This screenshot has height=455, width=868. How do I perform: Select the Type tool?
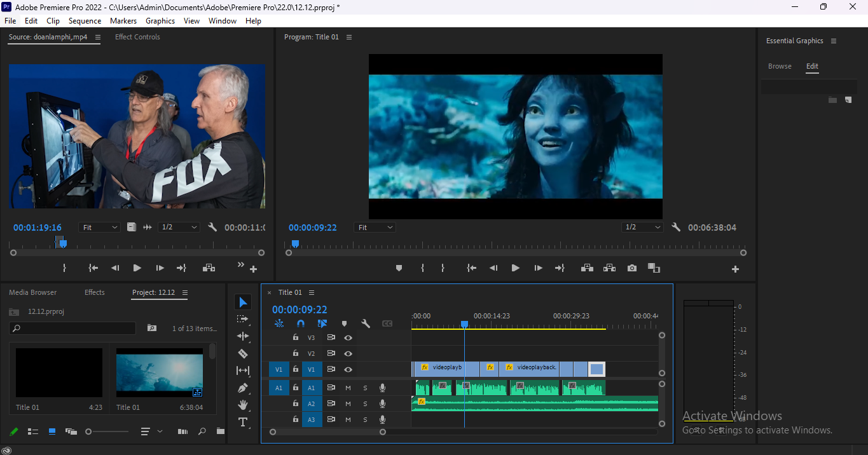(x=243, y=422)
